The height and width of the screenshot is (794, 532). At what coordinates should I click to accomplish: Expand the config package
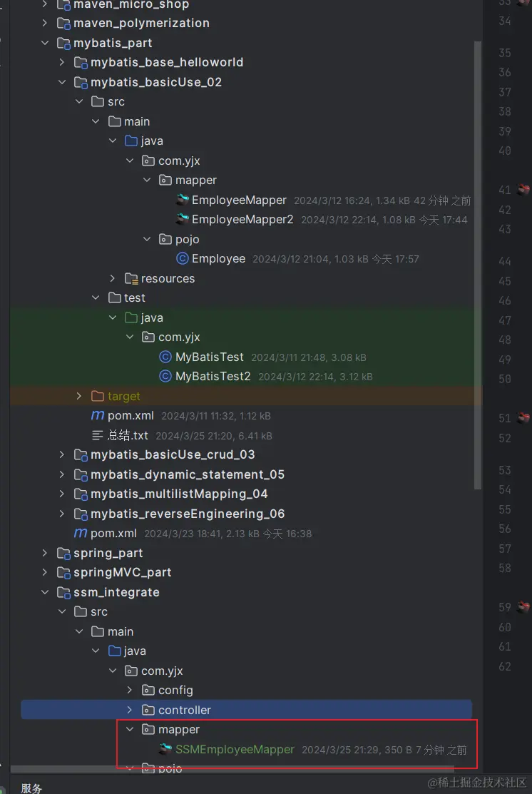click(x=130, y=690)
